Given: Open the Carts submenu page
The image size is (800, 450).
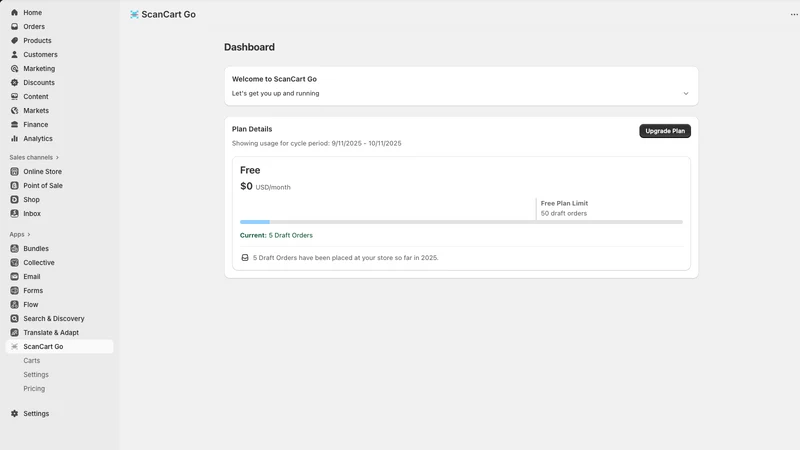Looking at the screenshot, I should [32, 361].
